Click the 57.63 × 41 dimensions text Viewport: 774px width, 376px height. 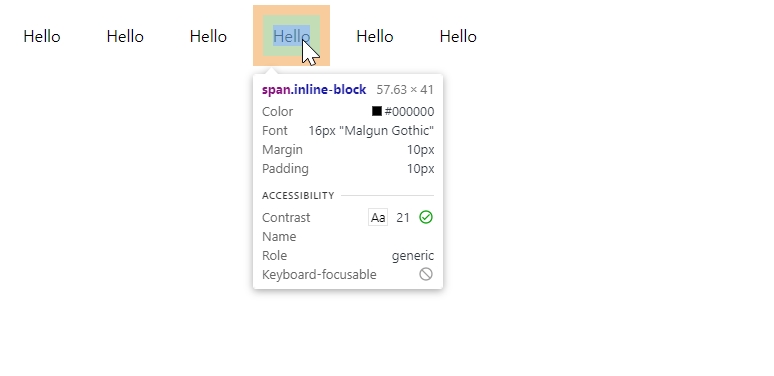(405, 90)
